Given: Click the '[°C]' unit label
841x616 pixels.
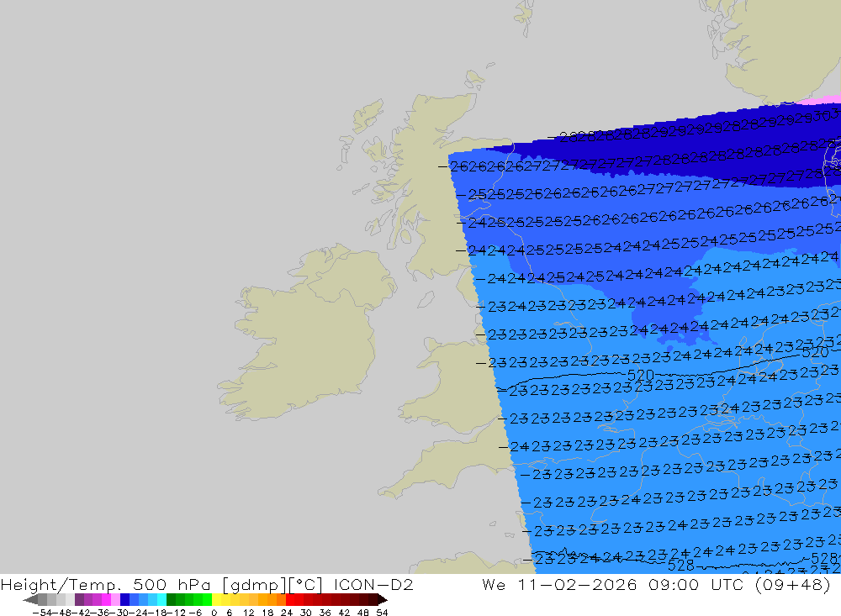Looking at the screenshot, I should point(306,585).
